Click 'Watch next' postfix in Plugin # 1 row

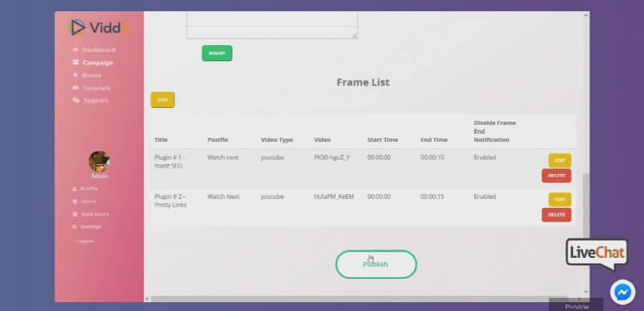223,157
